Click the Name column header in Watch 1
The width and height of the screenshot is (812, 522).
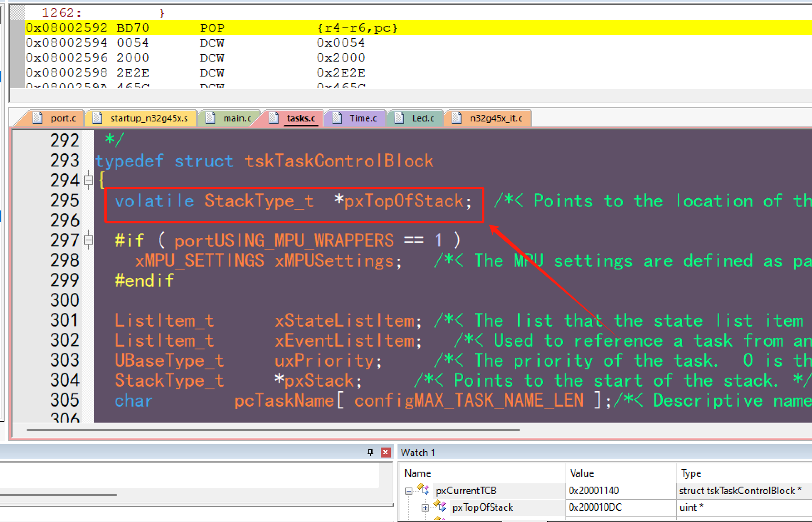click(x=417, y=473)
